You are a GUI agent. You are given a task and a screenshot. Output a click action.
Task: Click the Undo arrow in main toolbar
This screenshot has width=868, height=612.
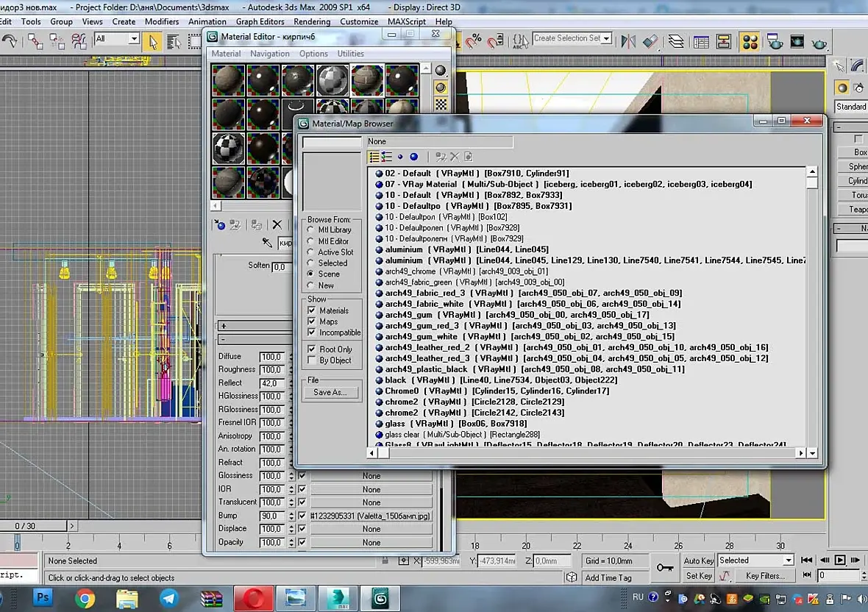(x=10, y=41)
